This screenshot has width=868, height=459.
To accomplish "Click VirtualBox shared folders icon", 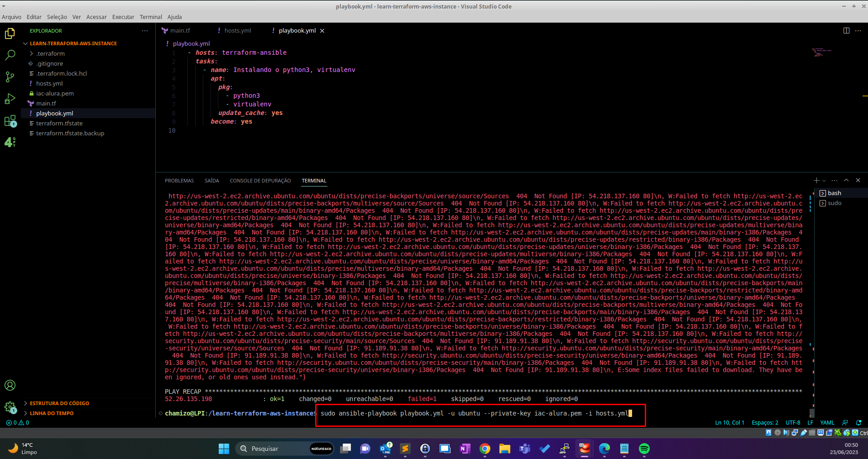I will point(812,433).
